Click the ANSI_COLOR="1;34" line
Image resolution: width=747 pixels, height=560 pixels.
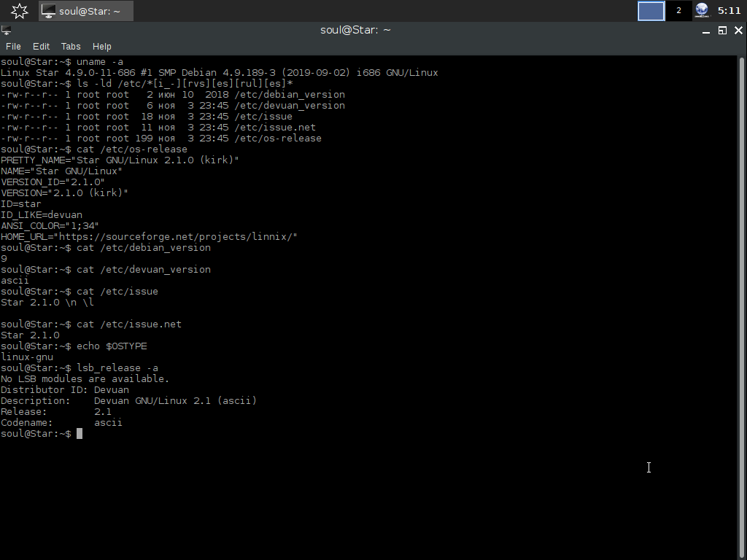(50, 226)
